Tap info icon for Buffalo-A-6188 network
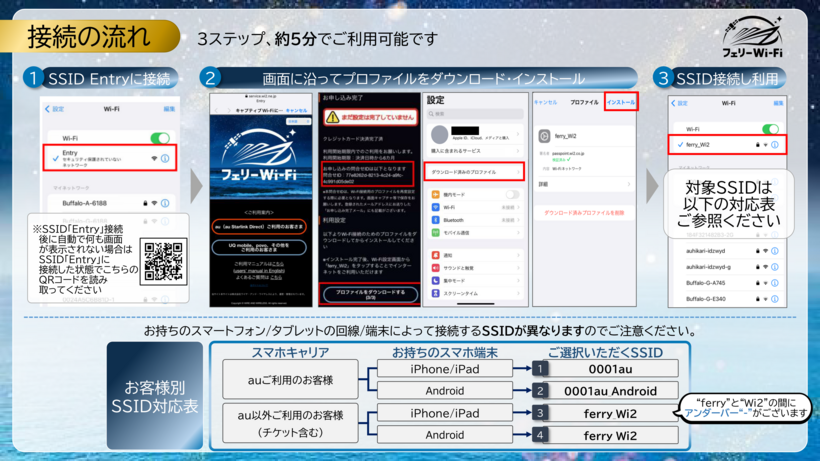Viewport: 820px width, 461px height. 165,203
